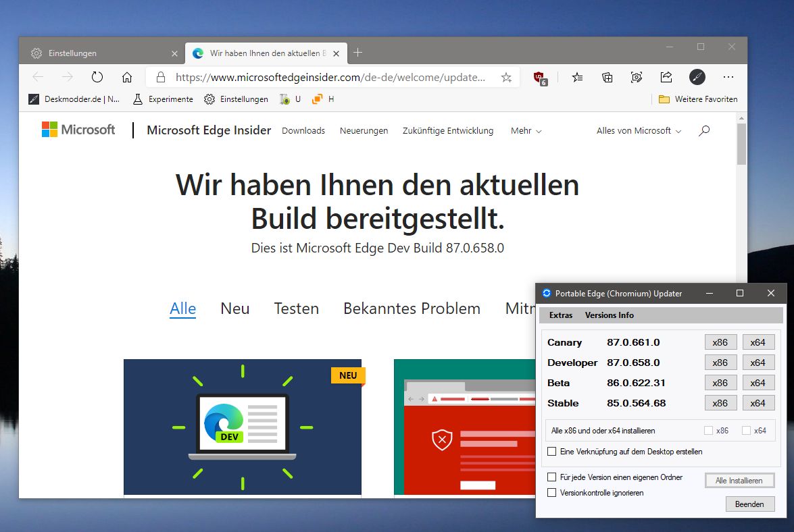Enable Verknüpfung auf dem Desktop erstellen
The image size is (794, 532).
552,451
